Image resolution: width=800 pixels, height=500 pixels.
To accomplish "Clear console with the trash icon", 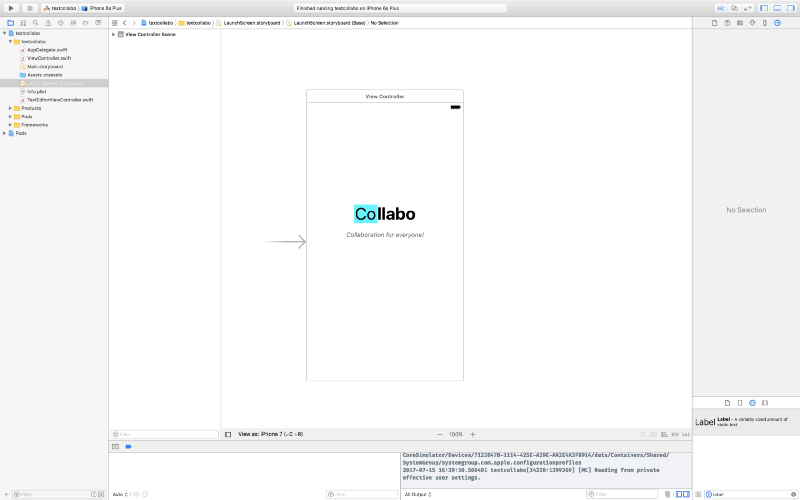I will [x=667, y=494].
